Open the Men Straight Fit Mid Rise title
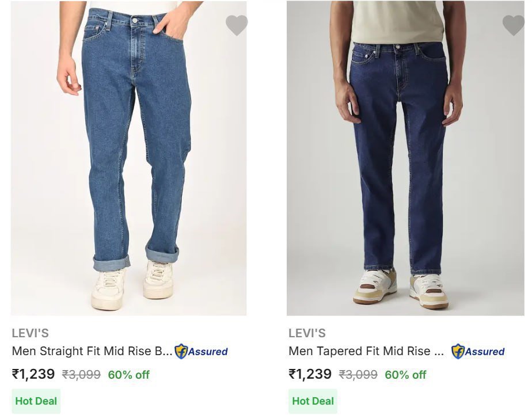Viewport: 532px width, 419px height. point(92,351)
